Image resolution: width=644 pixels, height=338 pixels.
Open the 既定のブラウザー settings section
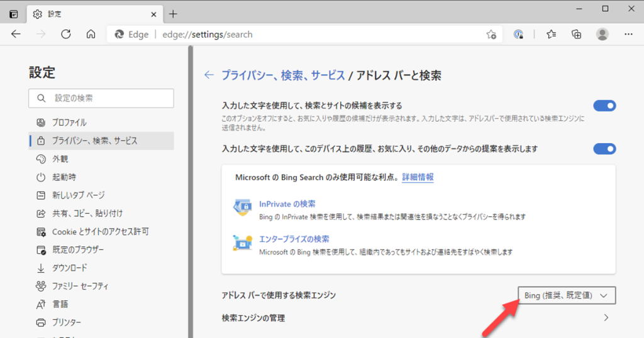click(x=101, y=250)
